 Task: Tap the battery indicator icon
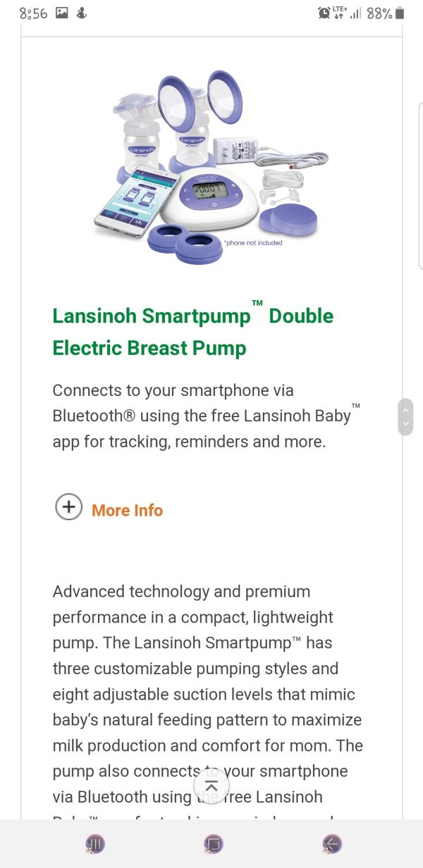[400, 13]
